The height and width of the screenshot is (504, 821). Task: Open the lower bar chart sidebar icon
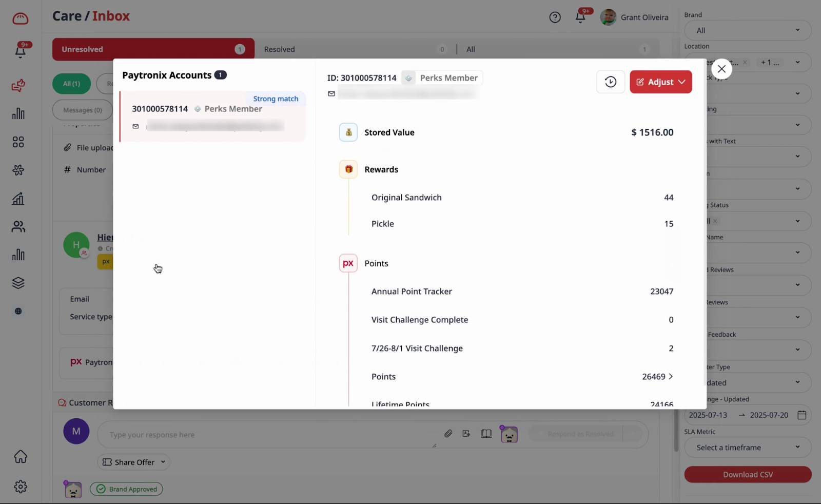18,255
